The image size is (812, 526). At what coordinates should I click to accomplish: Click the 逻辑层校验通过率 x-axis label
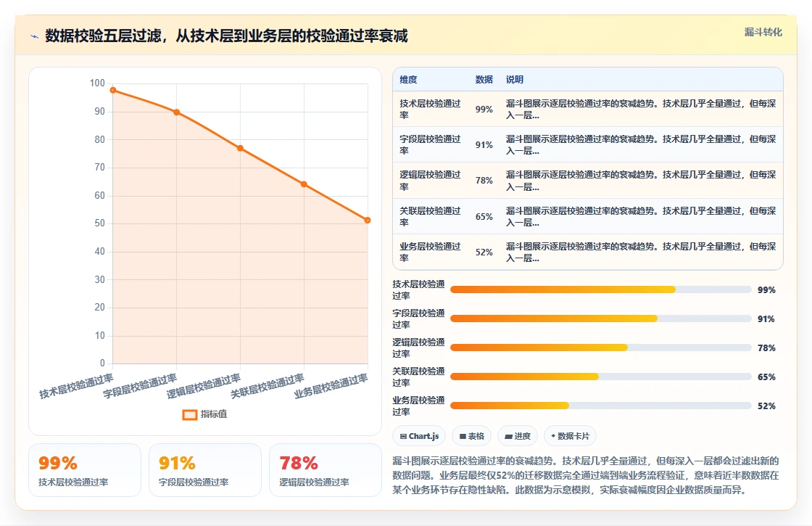pos(204,386)
